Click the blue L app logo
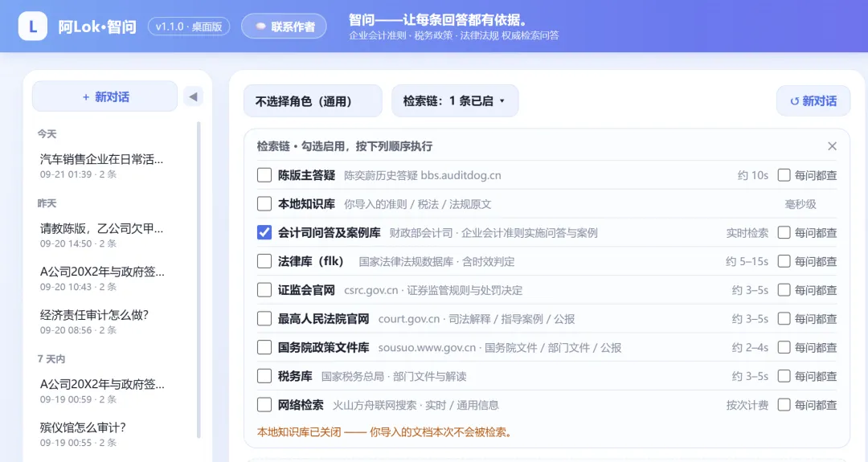This screenshot has height=462, width=868. (x=33, y=26)
